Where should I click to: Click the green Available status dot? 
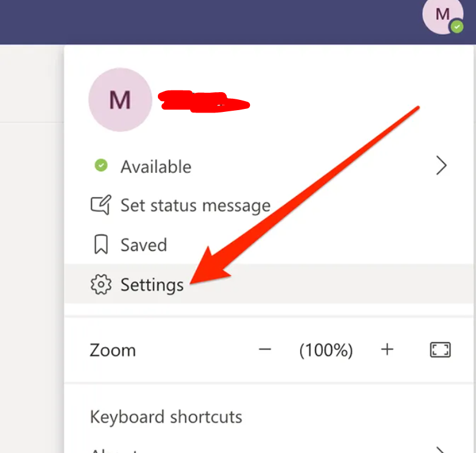click(101, 166)
